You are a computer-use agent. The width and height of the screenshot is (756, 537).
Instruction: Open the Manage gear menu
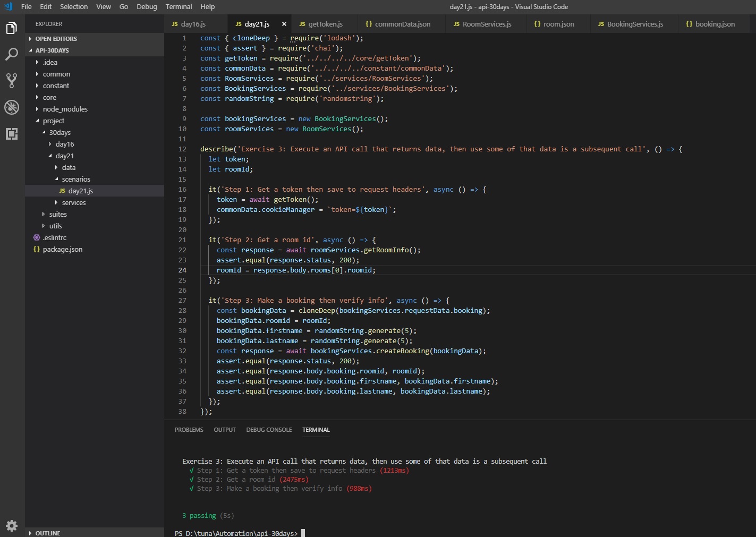[12, 525]
